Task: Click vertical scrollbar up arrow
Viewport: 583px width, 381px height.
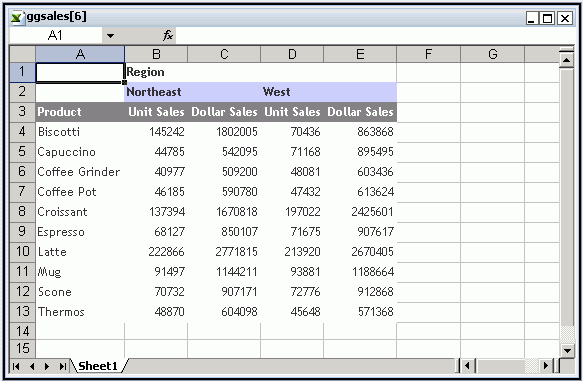Action: 567,59
